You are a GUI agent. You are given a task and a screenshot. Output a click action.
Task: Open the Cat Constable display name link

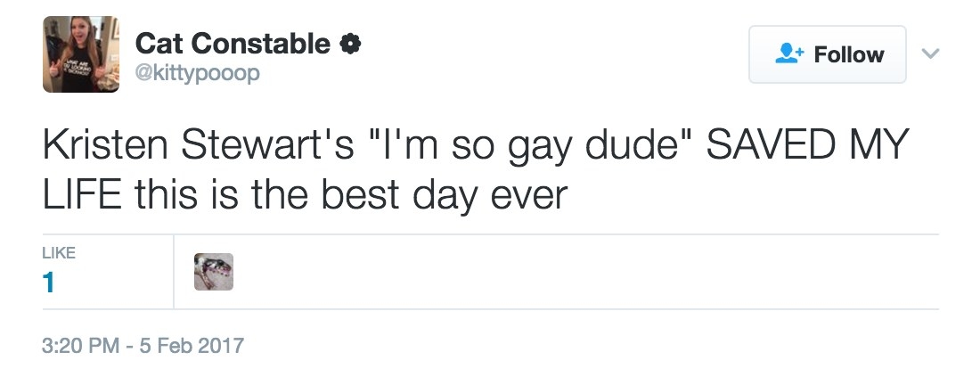(233, 44)
